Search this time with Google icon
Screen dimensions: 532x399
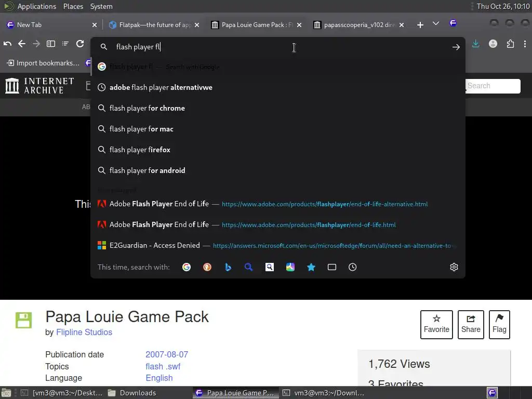[x=187, y=267]
